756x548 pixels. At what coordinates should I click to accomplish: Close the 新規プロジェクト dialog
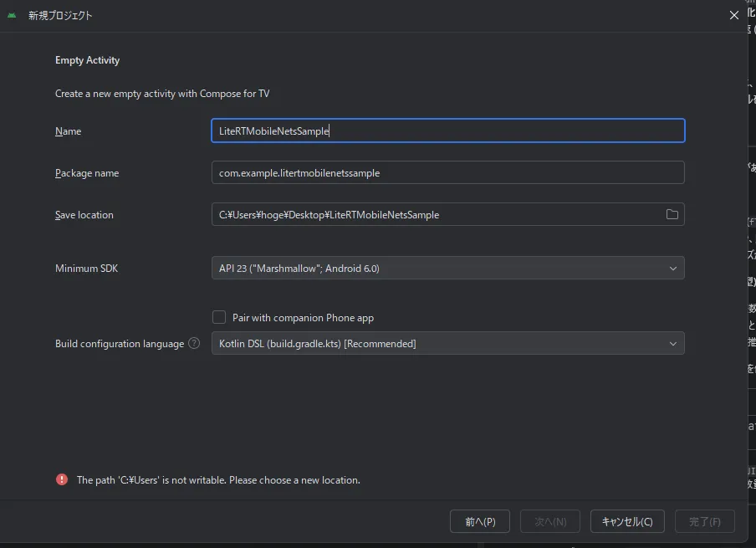[x=733, y=15]
